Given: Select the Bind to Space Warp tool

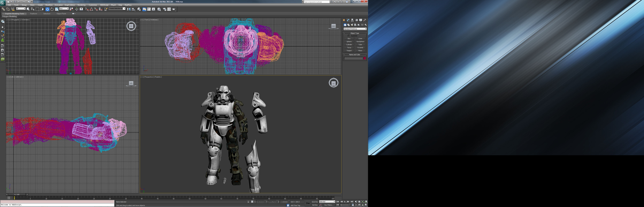Looking at the screenshot, I should point(13,9).
